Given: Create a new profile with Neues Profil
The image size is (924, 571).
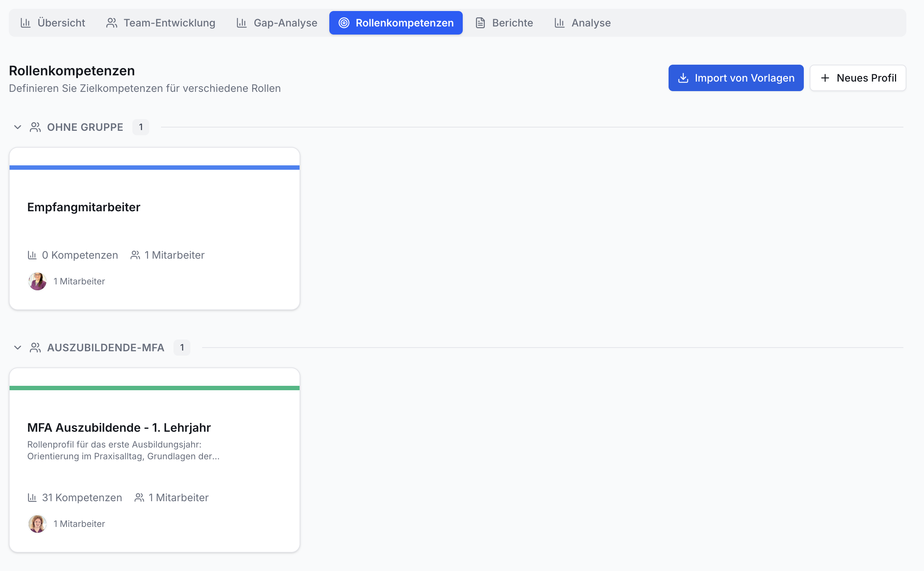Looking at the screenshot, I should [x=858, y=78].
